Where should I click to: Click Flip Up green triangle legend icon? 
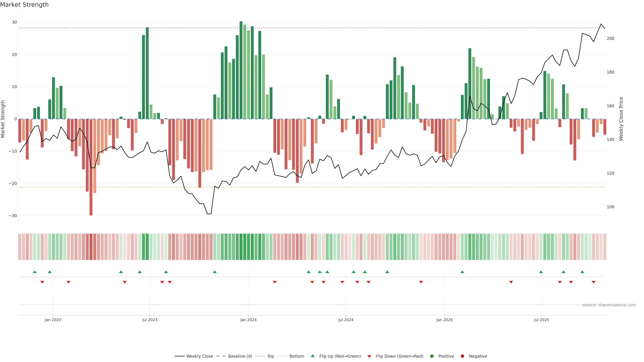click(x=312, y=356)
